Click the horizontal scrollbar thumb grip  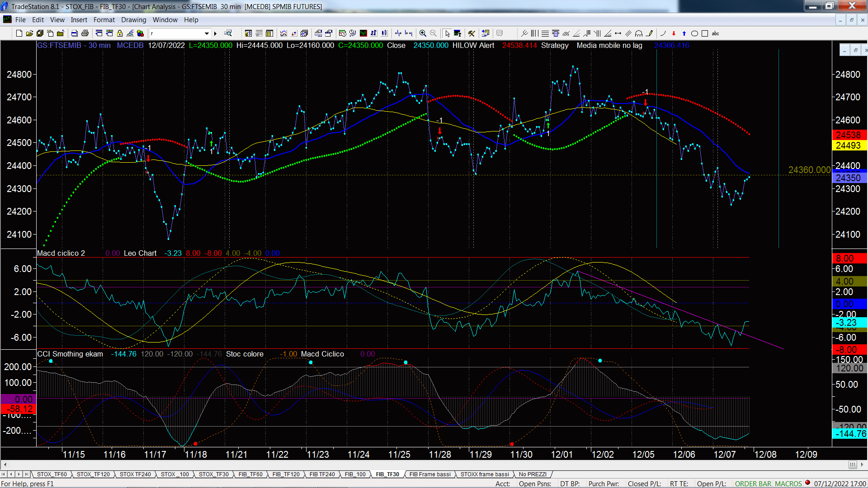tap(852, 465)
